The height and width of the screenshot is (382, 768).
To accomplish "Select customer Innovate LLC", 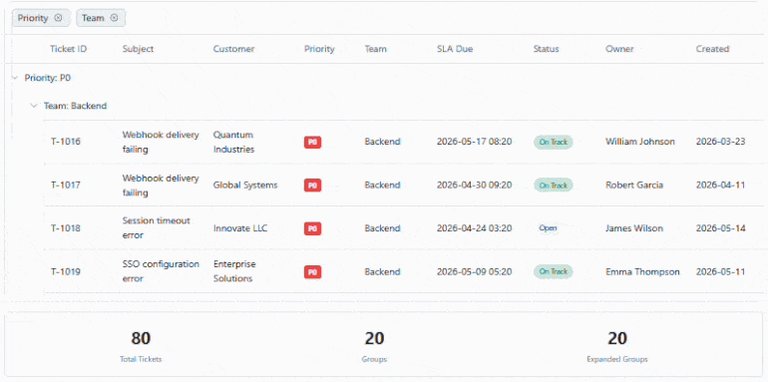I will (240, 228).
